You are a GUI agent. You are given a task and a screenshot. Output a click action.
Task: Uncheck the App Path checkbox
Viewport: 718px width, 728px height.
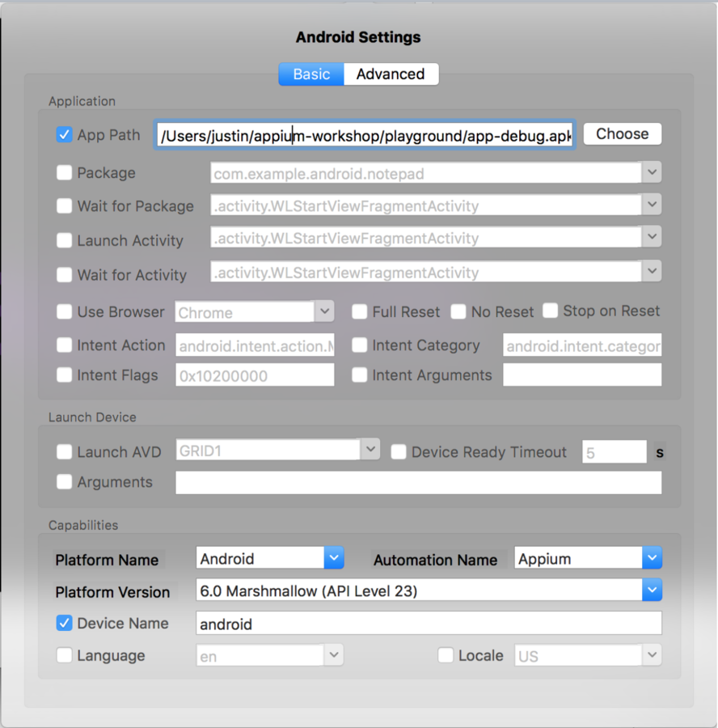pyautogui.click(x=64, y=135)
